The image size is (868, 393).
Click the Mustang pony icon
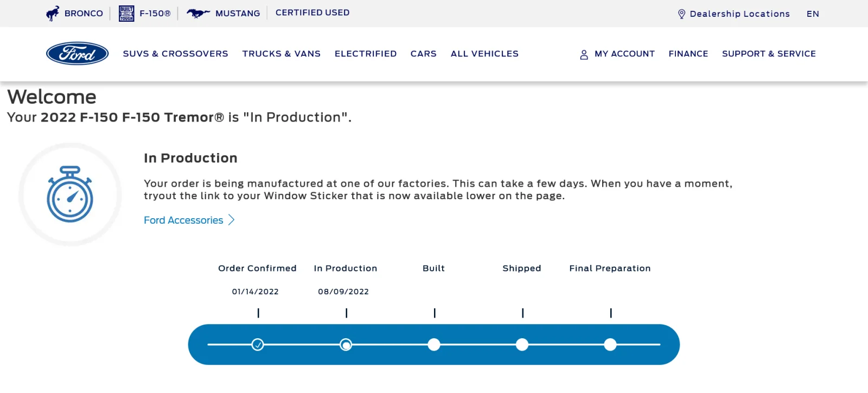point(198,14)
